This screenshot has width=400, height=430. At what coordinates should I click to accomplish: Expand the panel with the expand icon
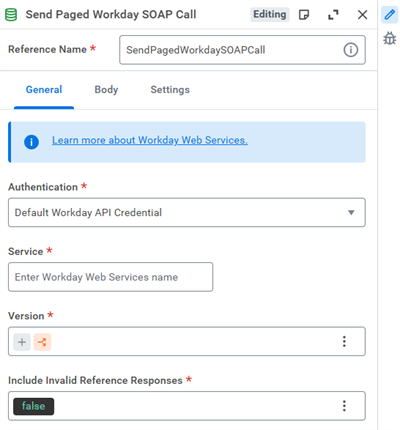coord(333,15)
